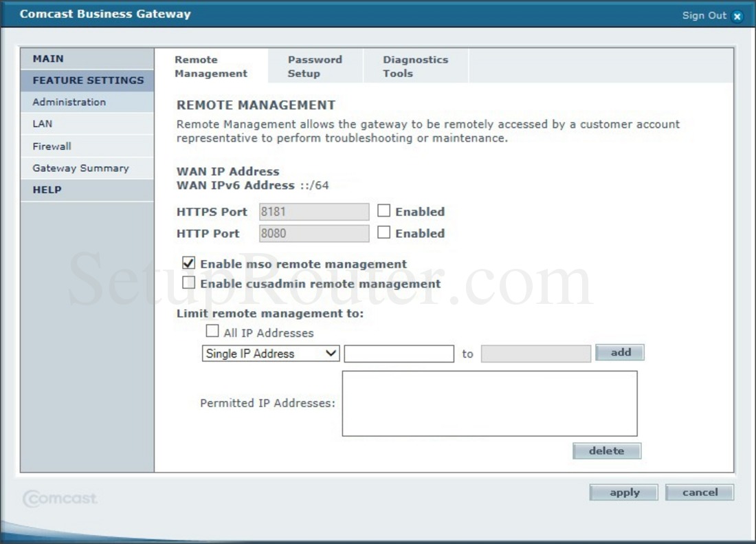Click the add button

coord(619,352)
